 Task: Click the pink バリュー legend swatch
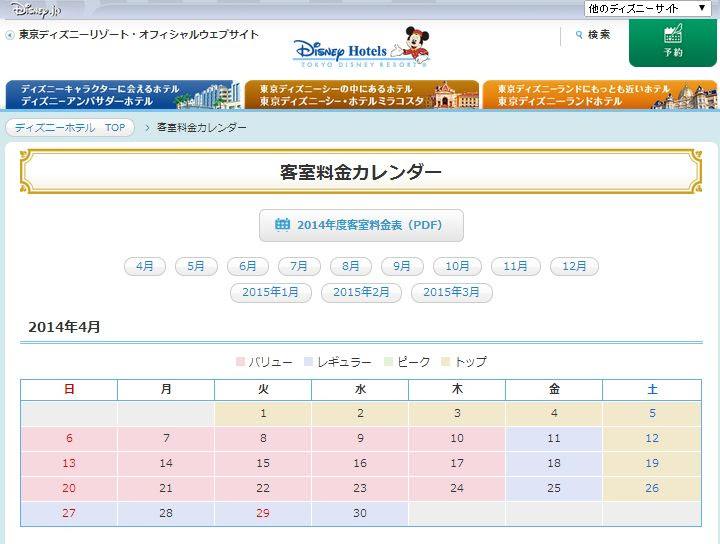pyautogui.click(x=240, y=362)
